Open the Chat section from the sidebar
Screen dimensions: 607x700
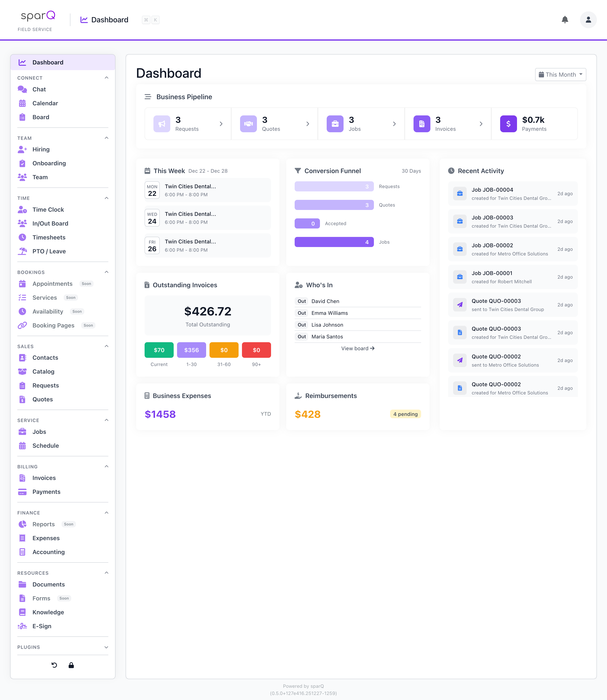click(x=39, y=89)
